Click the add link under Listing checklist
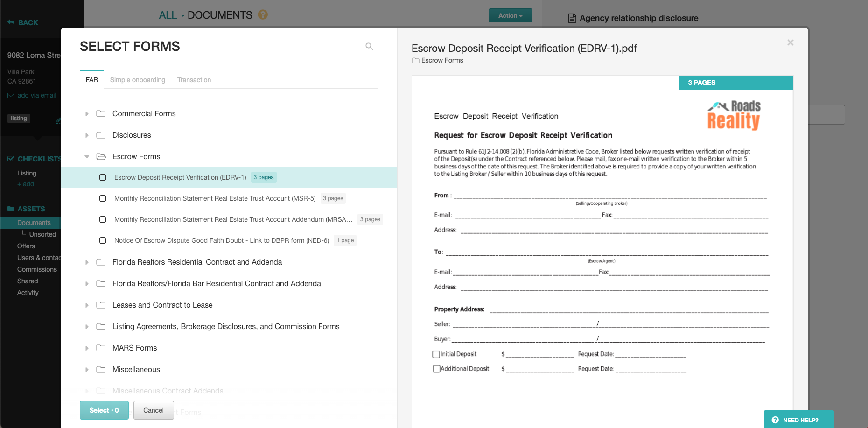The width and height of the screenshot is (868, 428). (25, 184)
